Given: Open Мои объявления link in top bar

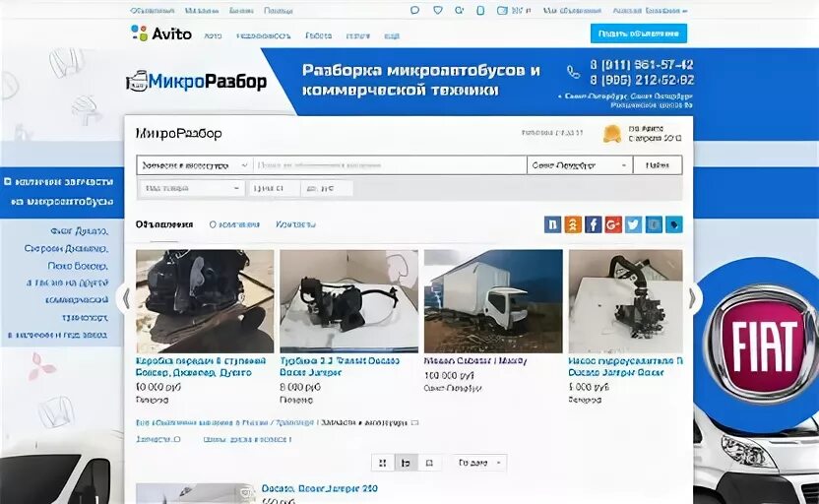Looking at the screenshot, I should coord(572,11).
